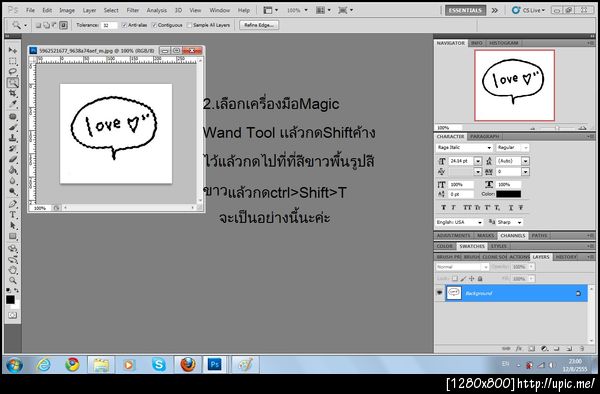Toggle the Anti-alias checkbox

pyautogui.click(x=124, y=25)
